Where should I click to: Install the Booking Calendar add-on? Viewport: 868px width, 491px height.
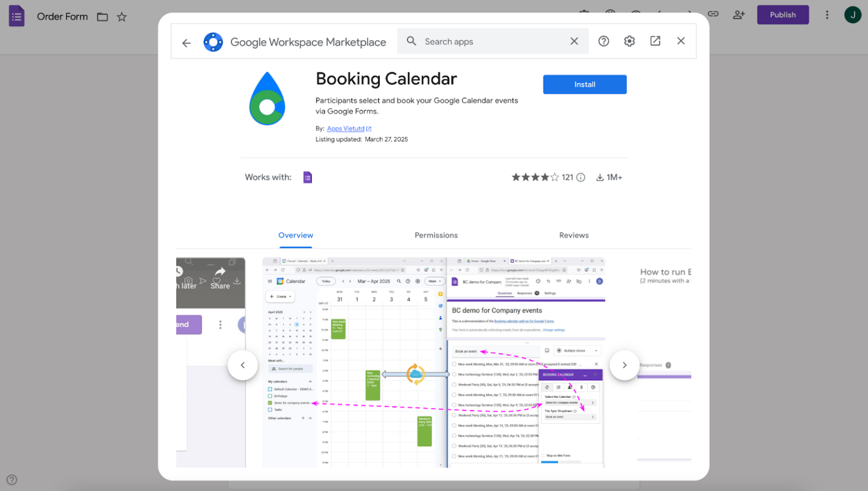pyautogui.click(x=584, y=84)
